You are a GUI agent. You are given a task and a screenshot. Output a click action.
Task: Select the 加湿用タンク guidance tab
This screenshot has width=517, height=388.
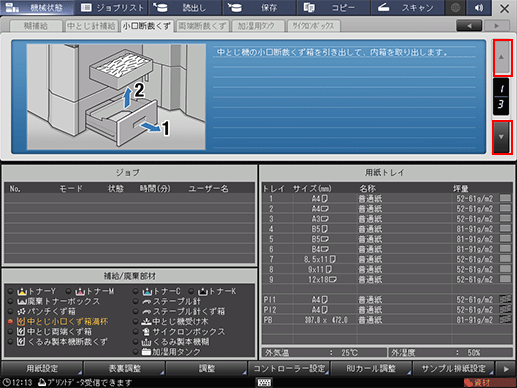(x=257, y=26)
